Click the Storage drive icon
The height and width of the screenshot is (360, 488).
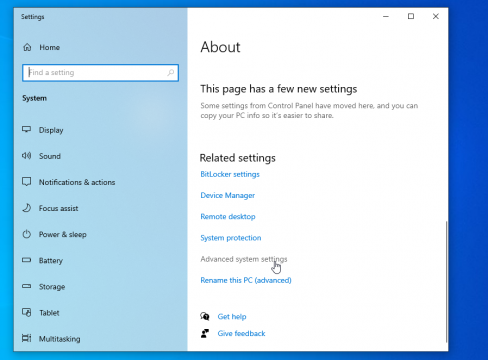click(27, 286)
